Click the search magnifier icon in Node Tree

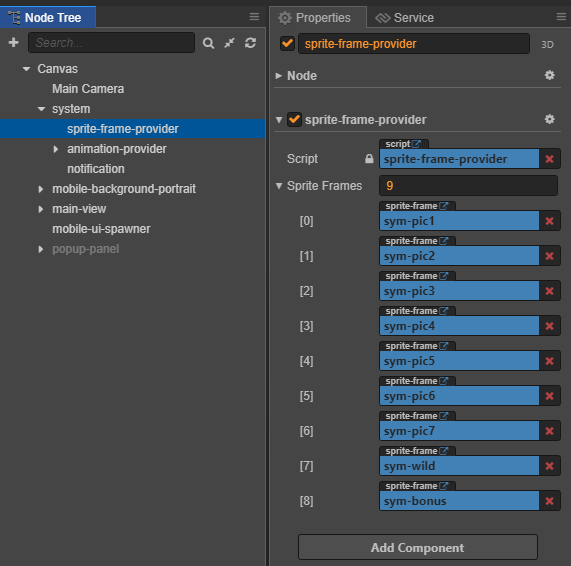coord(208,43)
